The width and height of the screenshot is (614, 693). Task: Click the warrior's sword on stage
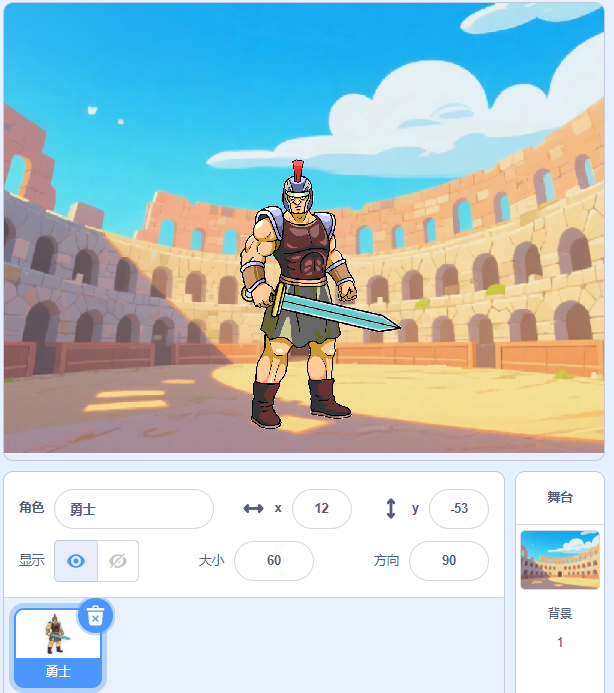[336, 311]
